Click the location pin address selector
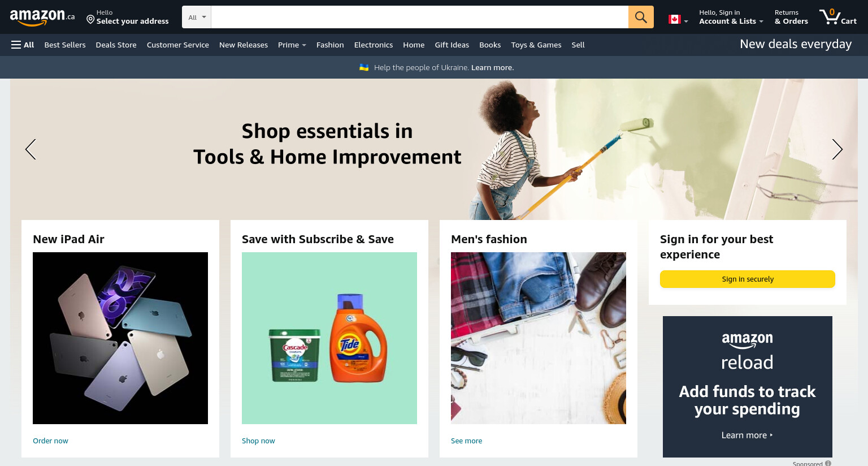The image size is (868, 466). [127, 17]
